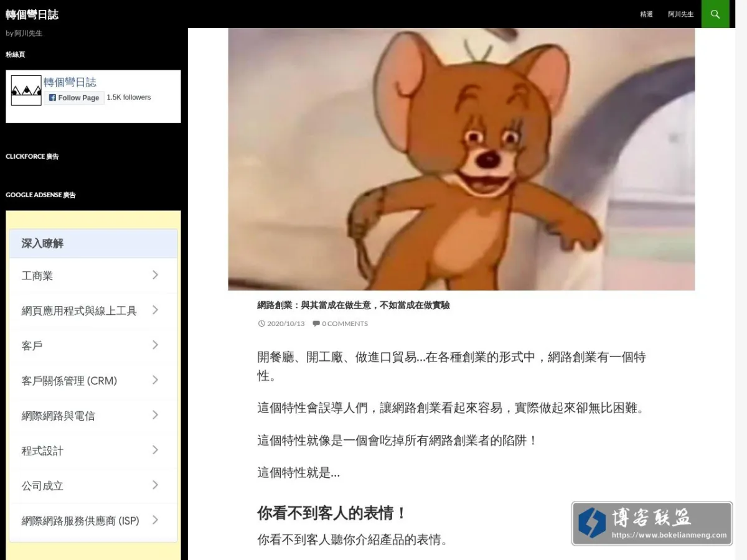Open the 阿川先生 menu item
Viewport: 747px width, 560px height.
coord(680,14)
